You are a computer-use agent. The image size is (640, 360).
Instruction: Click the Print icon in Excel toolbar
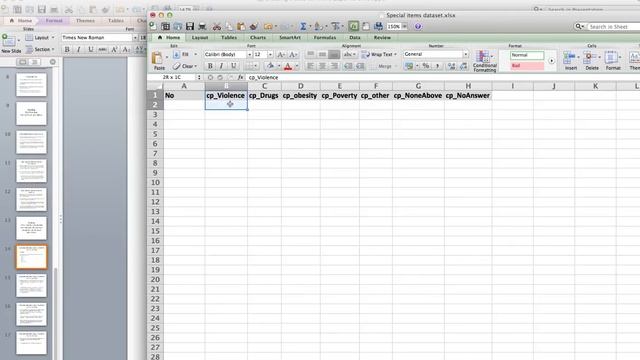tap(202, 27)
